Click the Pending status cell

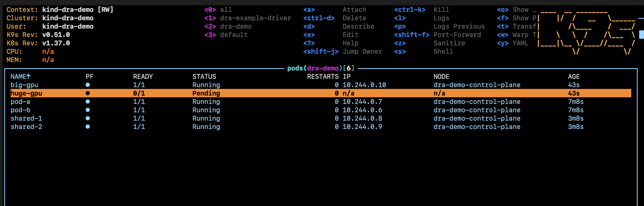click(206, 93)
